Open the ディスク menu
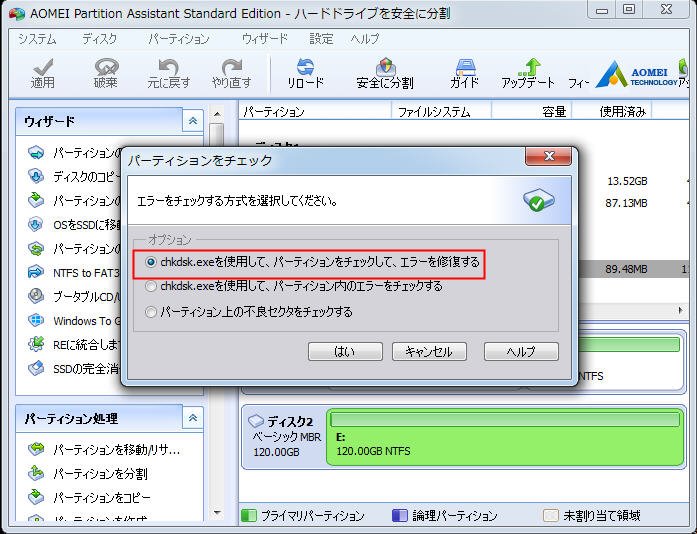This screenshot has width=697, height=534. point(100,39)
